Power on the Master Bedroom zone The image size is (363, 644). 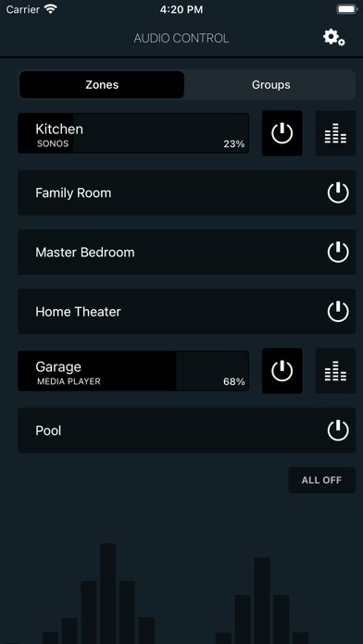pos(338,252)
